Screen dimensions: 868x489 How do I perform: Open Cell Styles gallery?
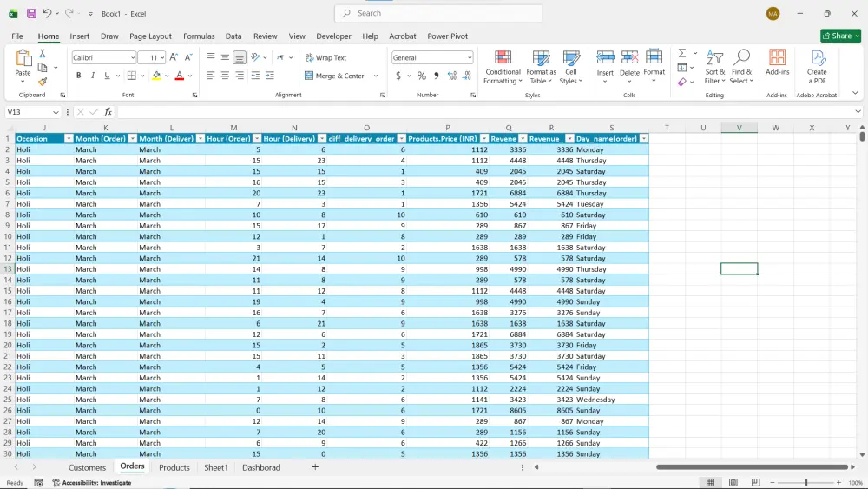[x=571, y=68]
